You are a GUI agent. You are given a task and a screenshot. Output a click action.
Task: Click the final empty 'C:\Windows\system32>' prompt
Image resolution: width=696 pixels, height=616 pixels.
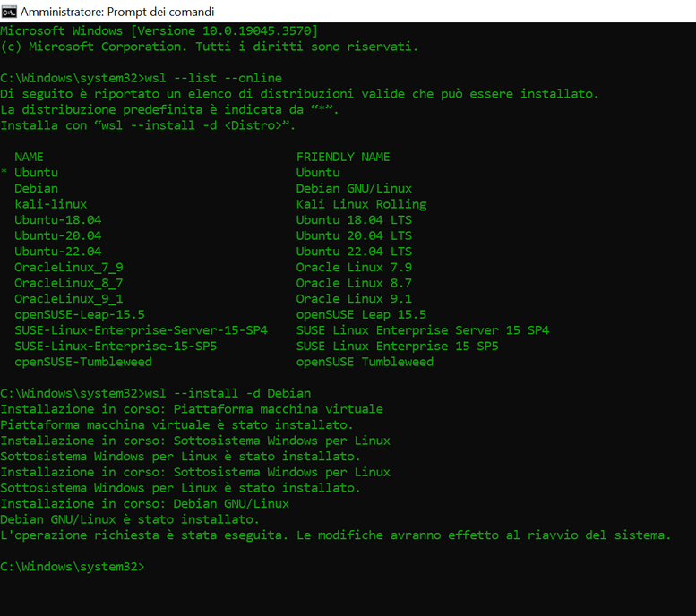click(x=73, y=567)
